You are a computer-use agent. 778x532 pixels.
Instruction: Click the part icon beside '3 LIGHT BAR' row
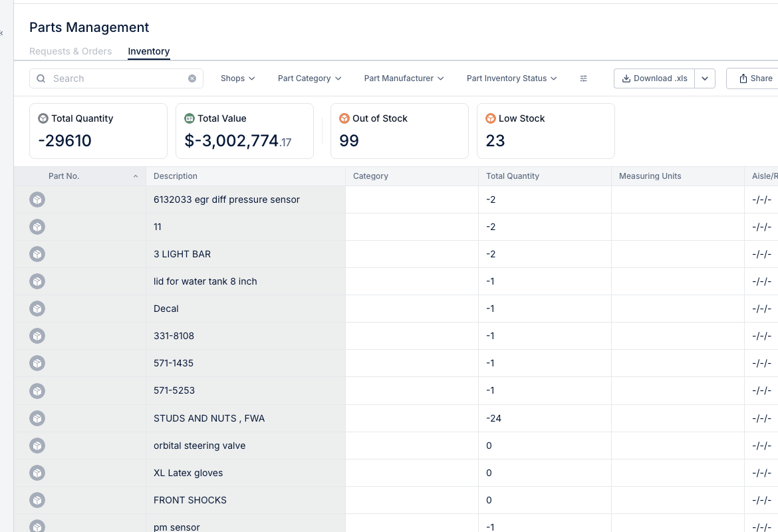pyautogui.click(x=37, y=254)
